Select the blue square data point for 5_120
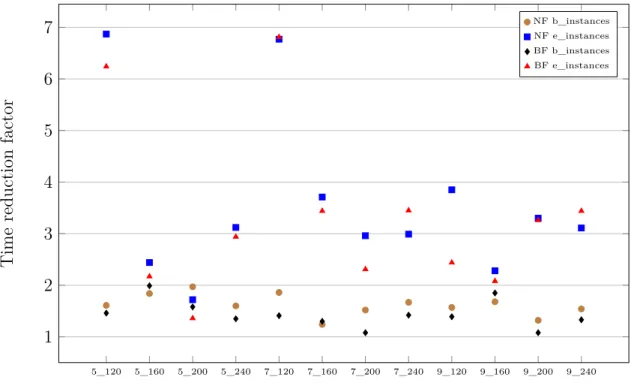Screen dimensions: 631x389 pyautogui.click(x=106, y=34)
